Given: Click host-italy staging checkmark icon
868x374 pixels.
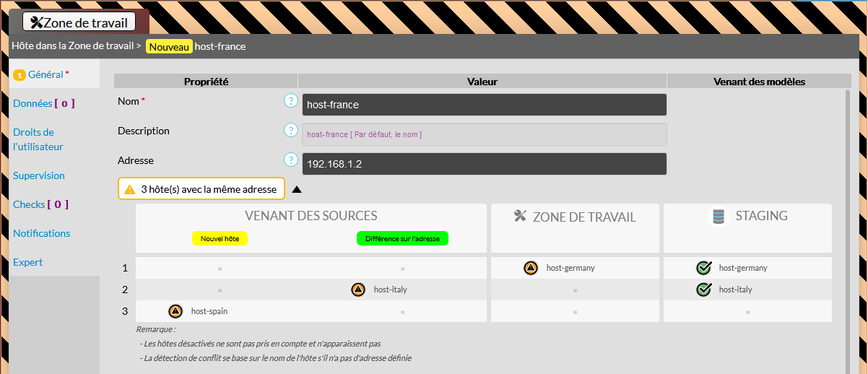Looking at the screenshot, I should click(704, 290).
